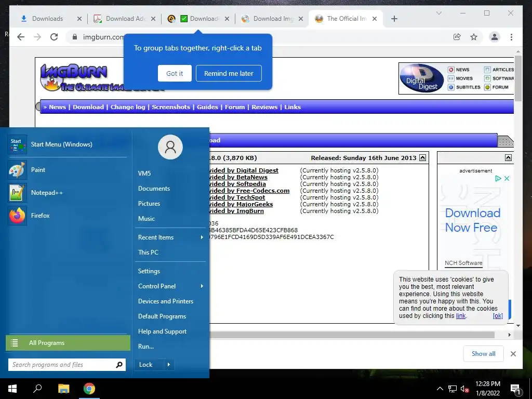Switch to Download ImgBurn tab
Screen dimensions: 532x399
tap(272, 19)
